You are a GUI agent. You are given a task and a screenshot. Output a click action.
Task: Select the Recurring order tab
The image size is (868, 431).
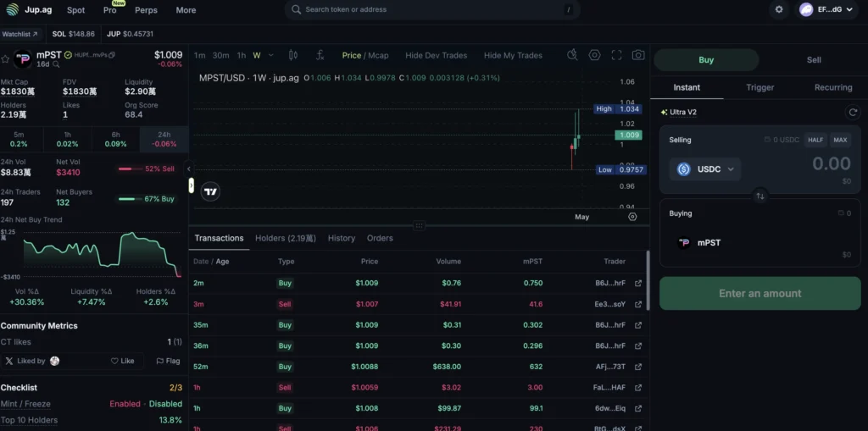tap(833, 87)
